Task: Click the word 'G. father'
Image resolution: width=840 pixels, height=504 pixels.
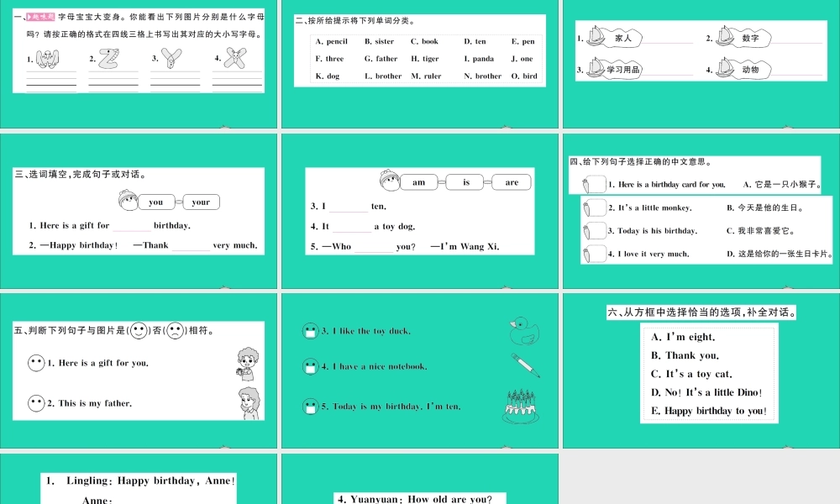Action: pos(381,59)
